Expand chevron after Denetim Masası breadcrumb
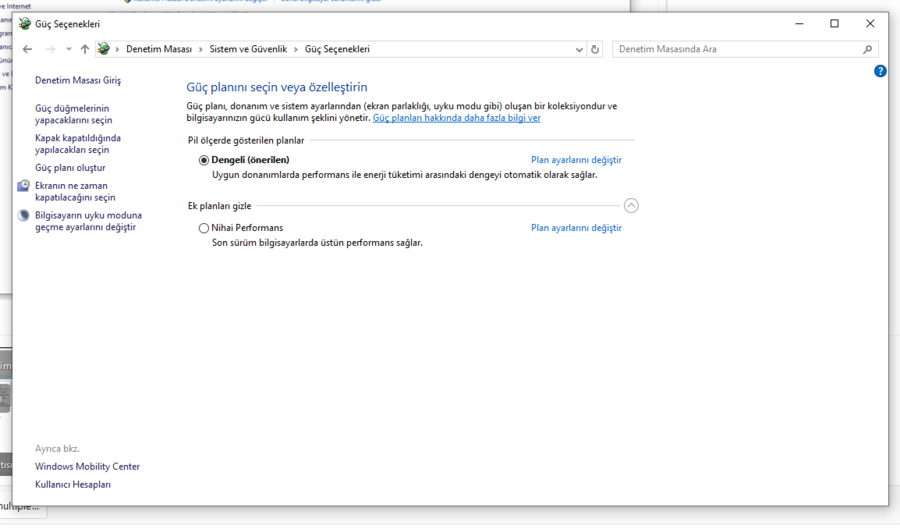Screen dimensions: 900x529 pyautogui.click(x=201, y=50)
